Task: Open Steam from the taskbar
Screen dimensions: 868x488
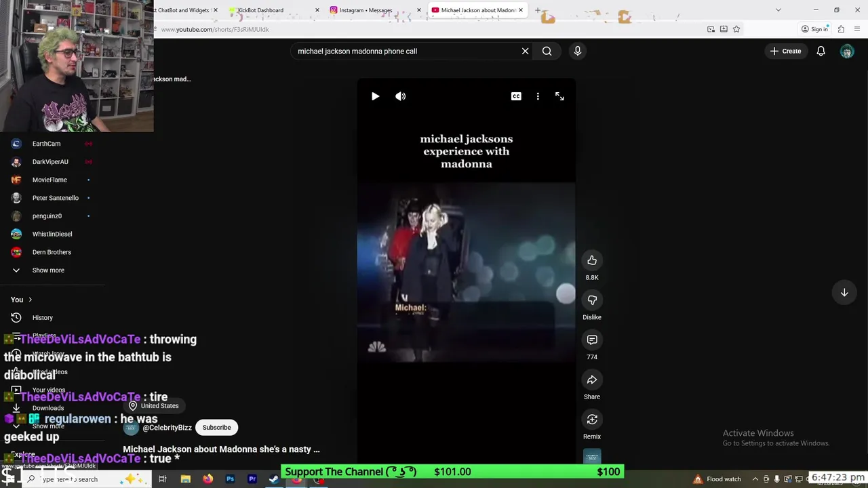Action: (274, 479)
